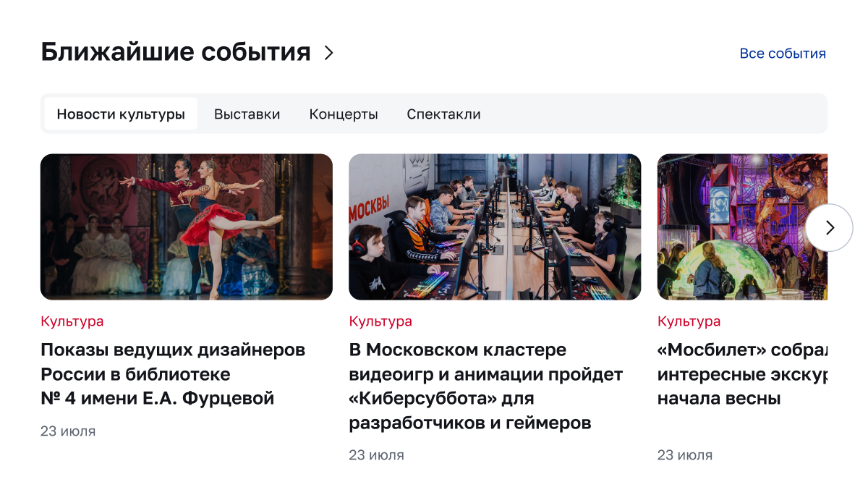This screenshot has height=503, width=868.
Task: Click Культура label under ballet image
Action: [x=72, y=321]
